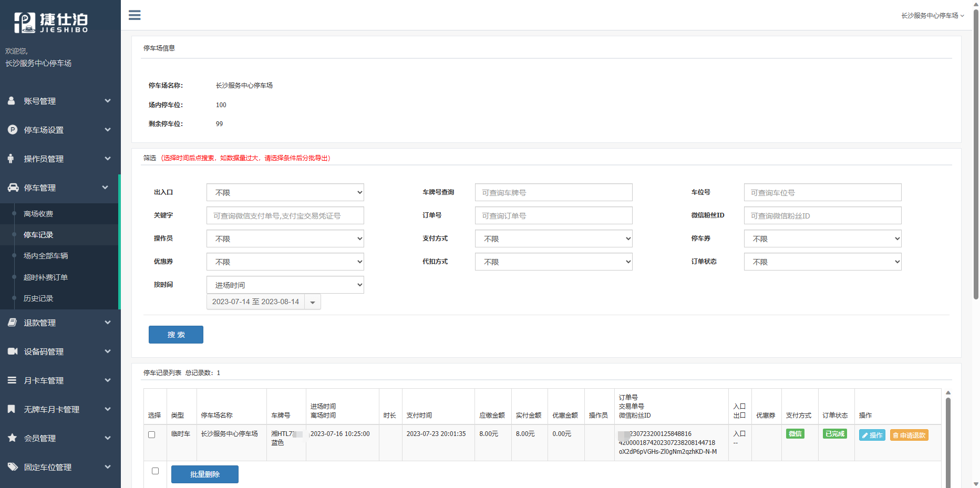Open the 按时间 进场时间 dropdown
This screenshot has width=980, height=488.
(x=285, y=285)
